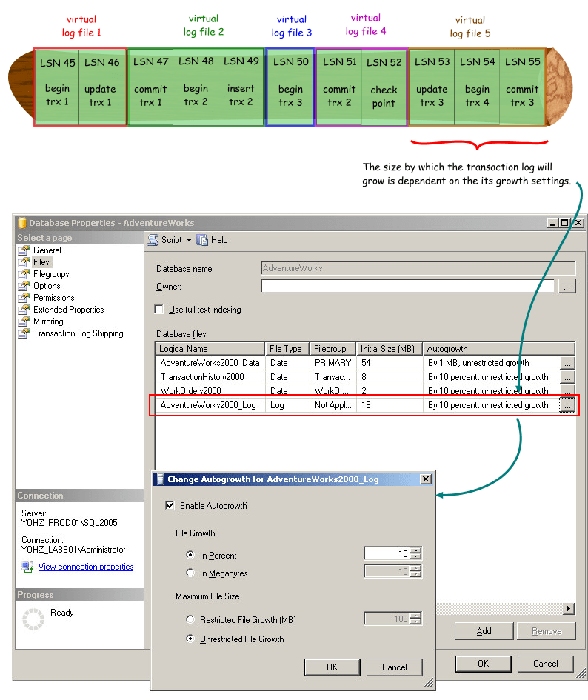Click the Mirroring page icon

(24, 321)
